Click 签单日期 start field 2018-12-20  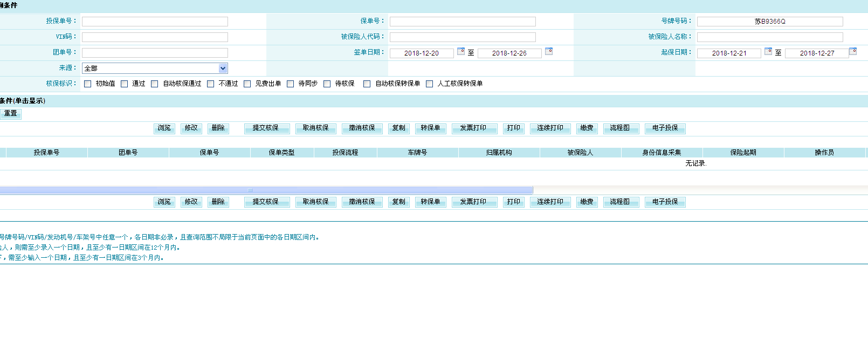pos(422,53)
